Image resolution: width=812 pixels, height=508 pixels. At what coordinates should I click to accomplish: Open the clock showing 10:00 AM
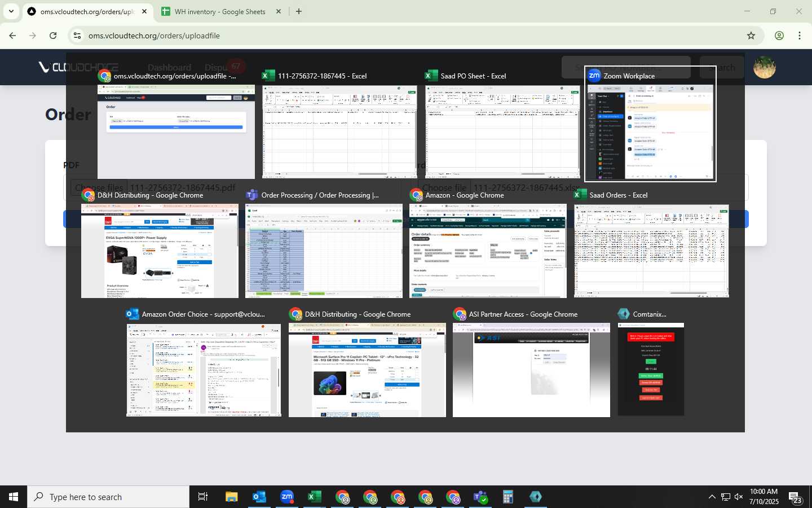[764, 497]
